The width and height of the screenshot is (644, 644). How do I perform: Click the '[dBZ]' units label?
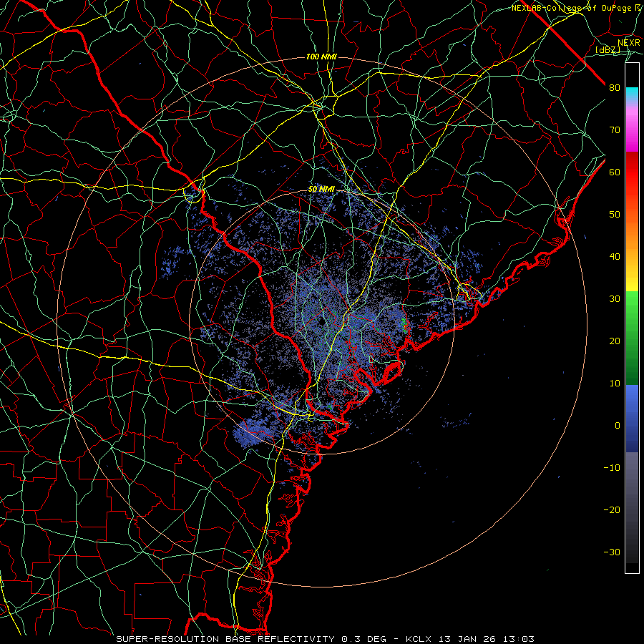pos(608,49)
